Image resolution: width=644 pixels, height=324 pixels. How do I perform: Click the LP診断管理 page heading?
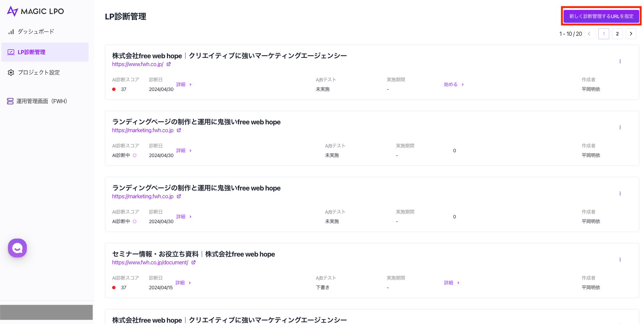tap(126, 16)
